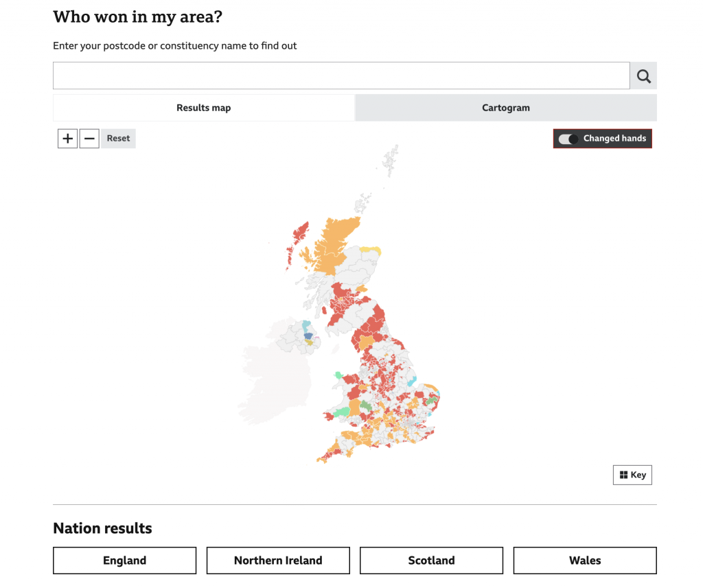
Task: Click the plus icon above the map
Action: click(67, 138)
